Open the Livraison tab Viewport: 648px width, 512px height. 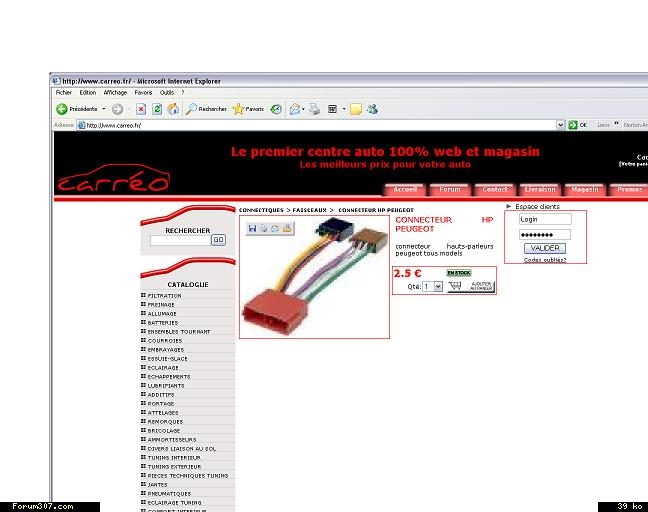click(540, 189)
